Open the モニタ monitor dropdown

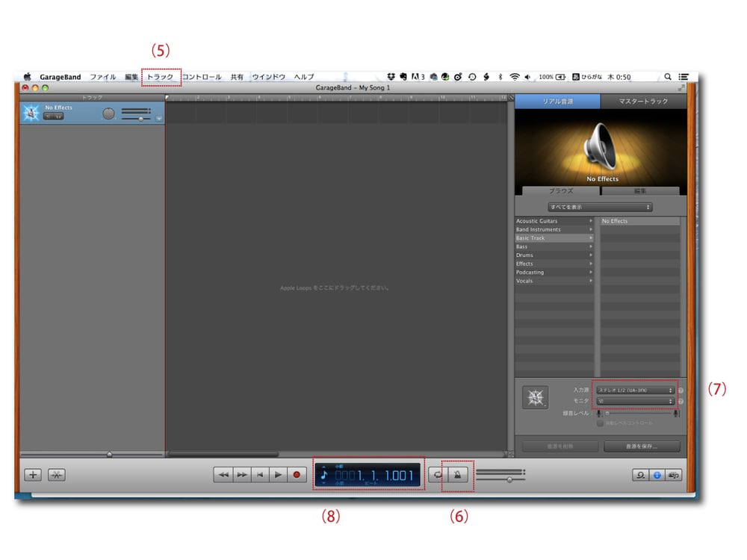pos(635,401)
